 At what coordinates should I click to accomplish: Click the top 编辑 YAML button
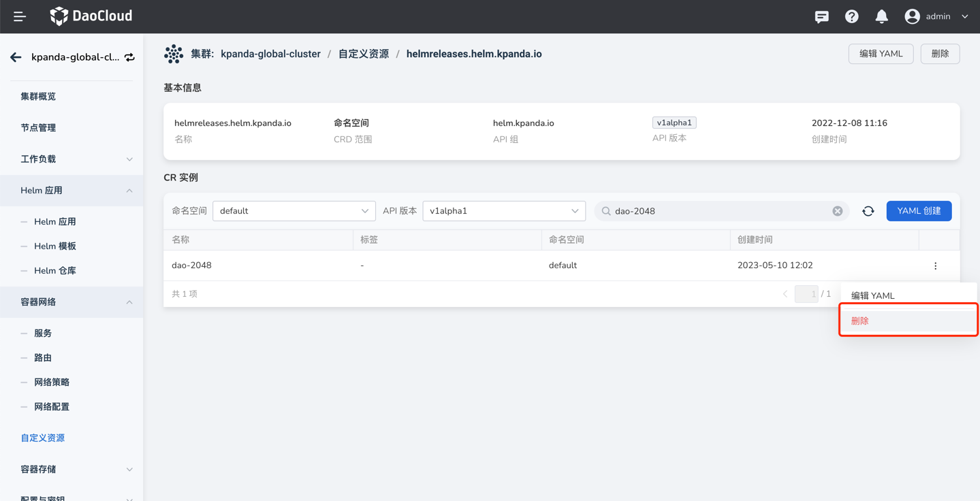coord(881,54)
